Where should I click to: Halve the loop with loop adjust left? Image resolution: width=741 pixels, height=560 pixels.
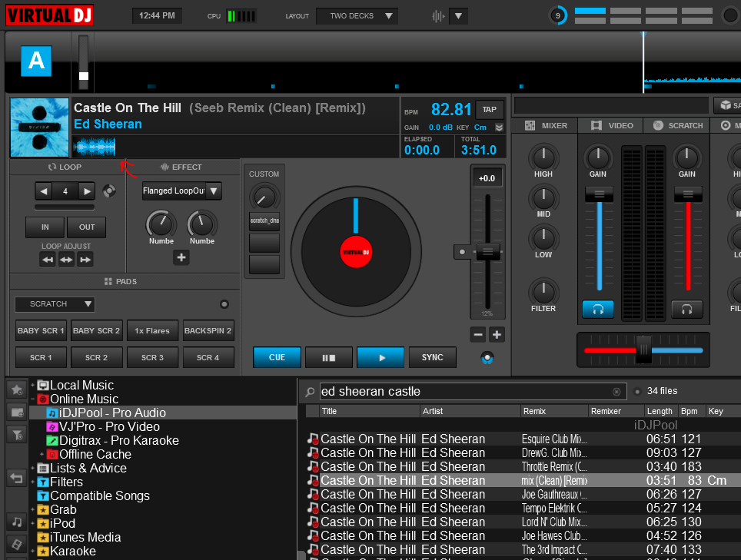click(48, 260)
